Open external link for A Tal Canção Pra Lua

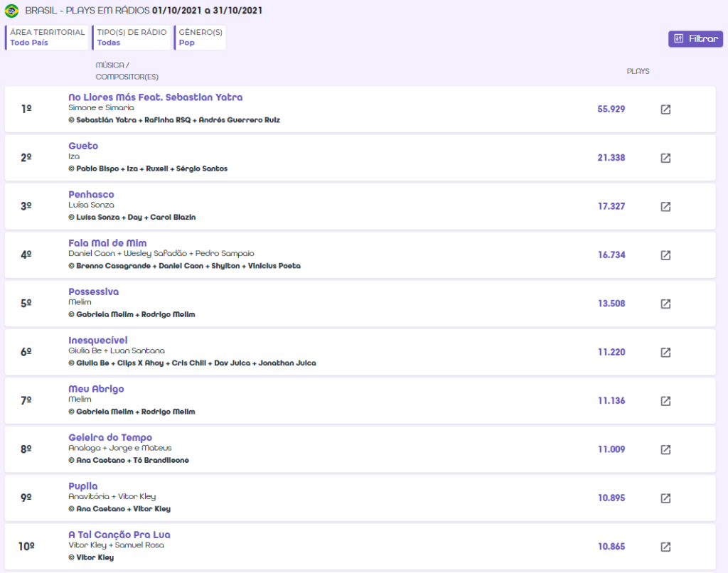[x=665, y=547]
